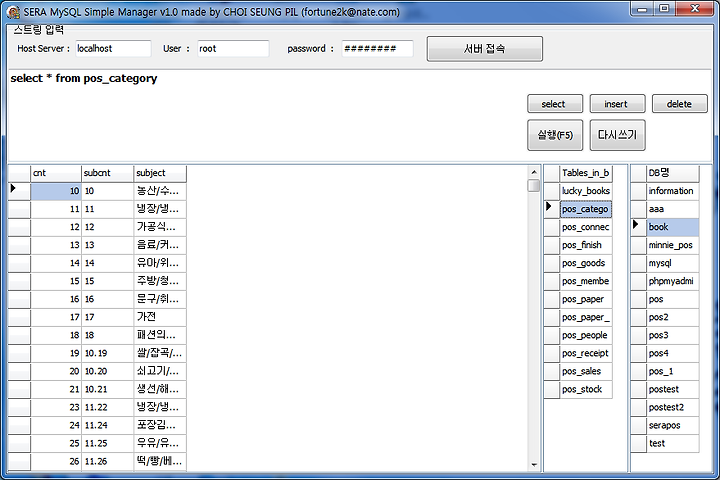Select the pos_goods table

coord(586,263)
